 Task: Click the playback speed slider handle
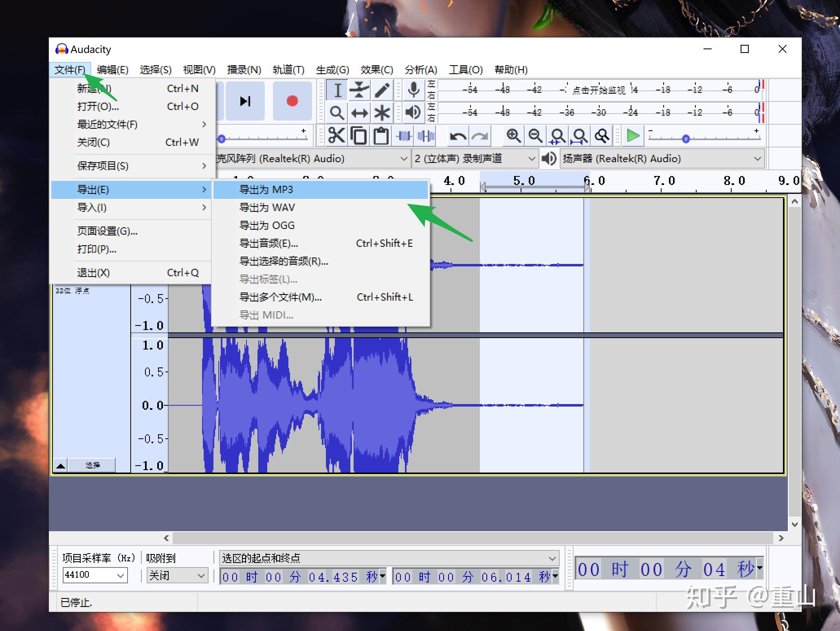[686, 139]
